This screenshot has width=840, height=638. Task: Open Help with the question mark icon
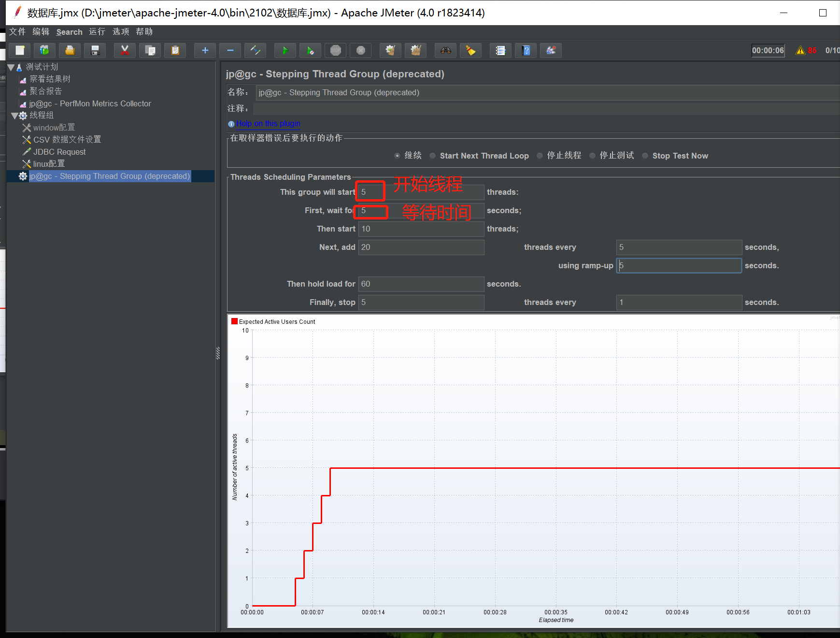[526, 50]
